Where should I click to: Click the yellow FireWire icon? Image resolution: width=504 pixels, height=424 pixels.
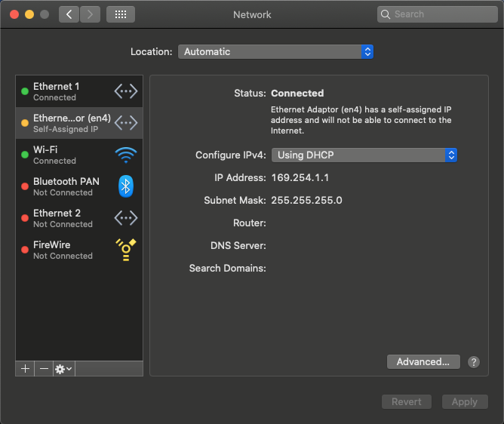point(126,250)
